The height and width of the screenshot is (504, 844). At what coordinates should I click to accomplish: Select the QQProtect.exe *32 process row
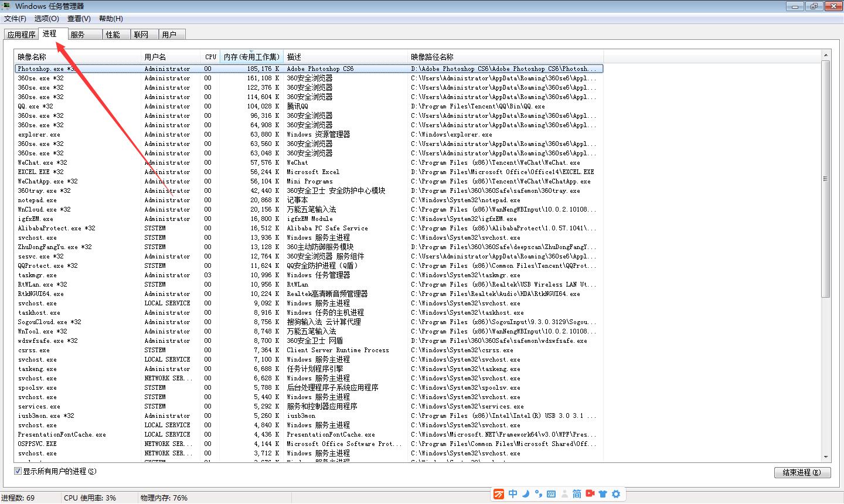click(309, 265)
